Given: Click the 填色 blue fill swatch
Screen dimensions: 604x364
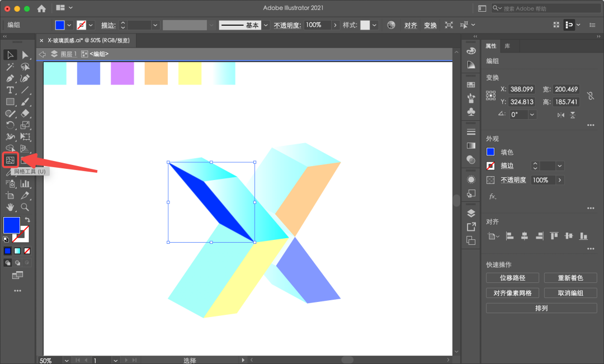Looking at the screenshot, I should coord(490,152).
